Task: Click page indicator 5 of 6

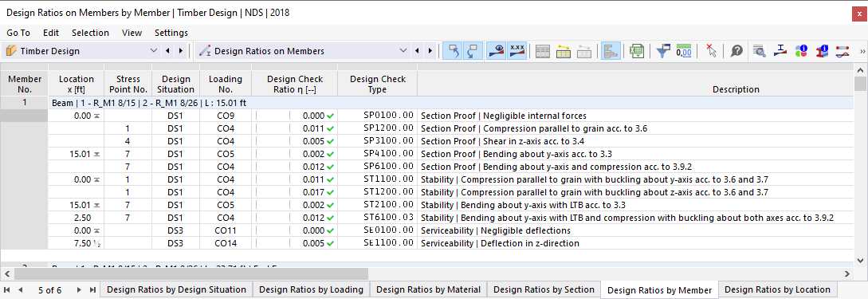Action: [x=50, y=289]
